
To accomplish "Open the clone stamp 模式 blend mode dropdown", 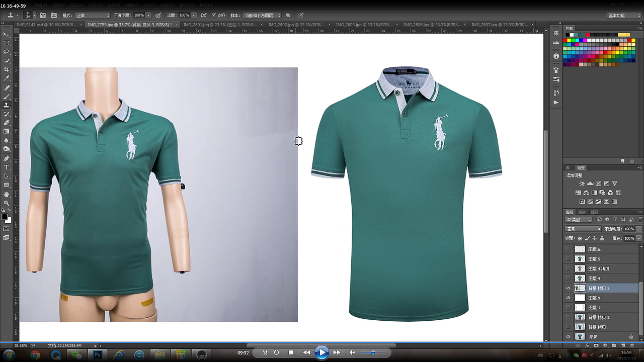I will click(93, 16).
